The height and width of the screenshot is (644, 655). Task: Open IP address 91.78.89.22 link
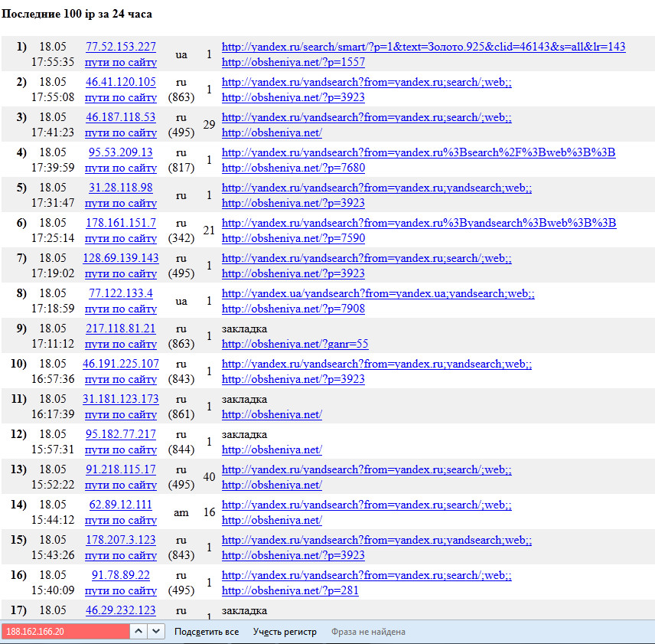tap(121, 574)
